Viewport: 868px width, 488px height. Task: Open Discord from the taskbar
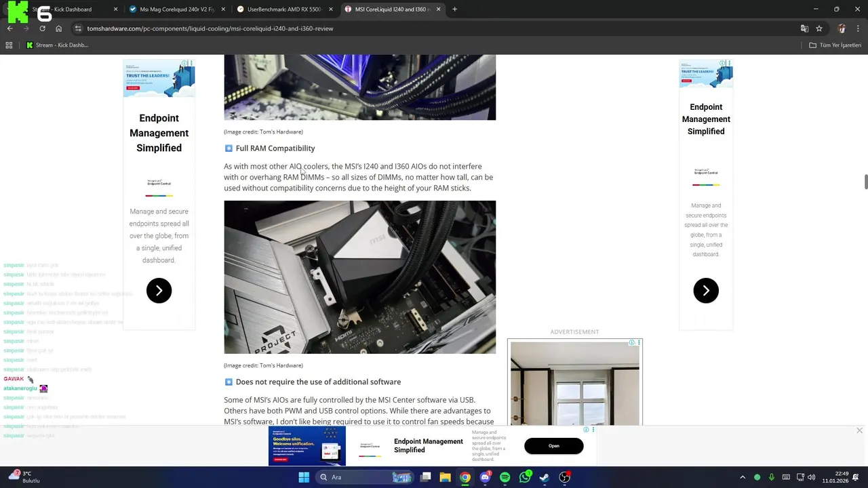tap(485, 477)
